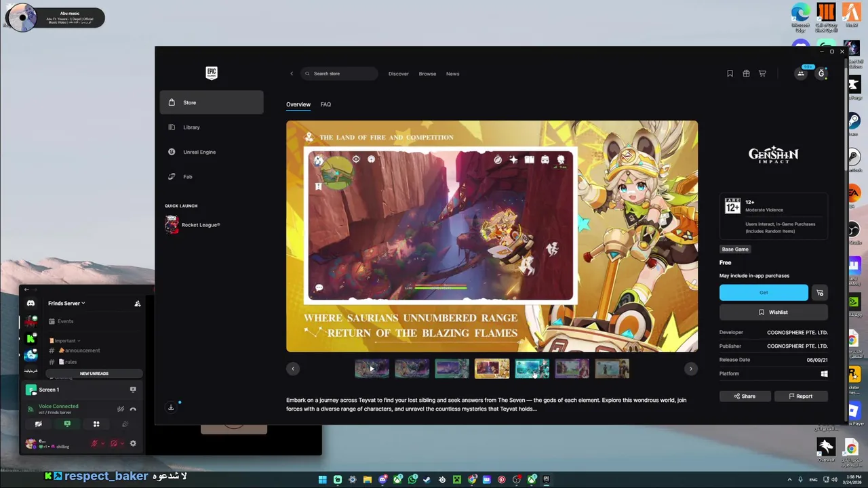This screenshot has height=488, width=868.
Task: Collapse the Important category in Discord
Action: pyautogui.click(x=65, y=340)
